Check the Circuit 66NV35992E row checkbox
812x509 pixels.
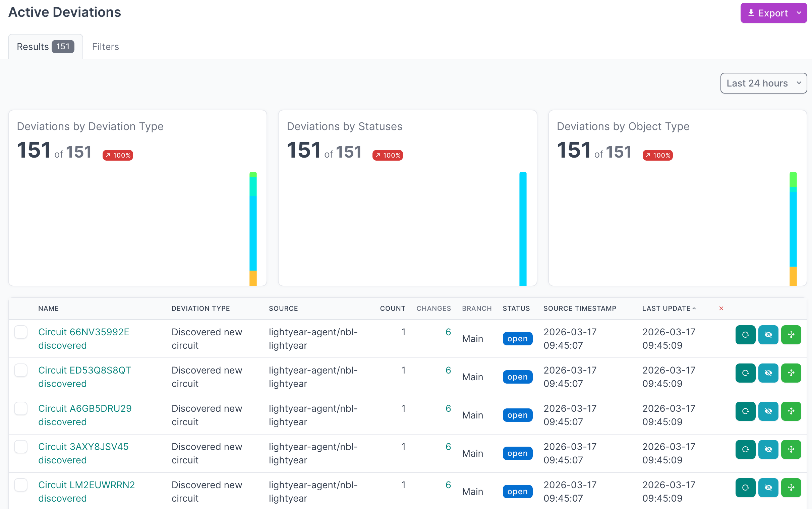pos(21,332)
